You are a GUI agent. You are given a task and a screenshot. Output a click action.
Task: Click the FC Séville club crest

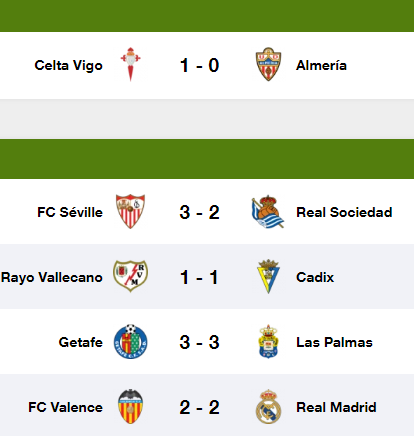pos(130,212)
